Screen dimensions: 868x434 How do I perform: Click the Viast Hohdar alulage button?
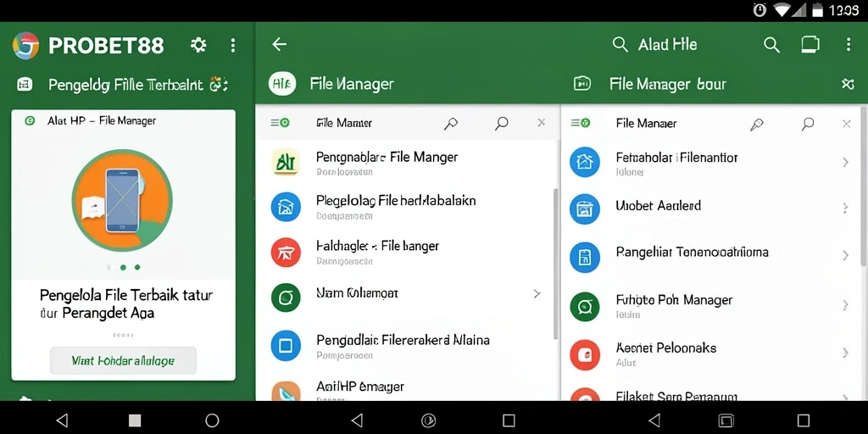(x=123, y=361)
